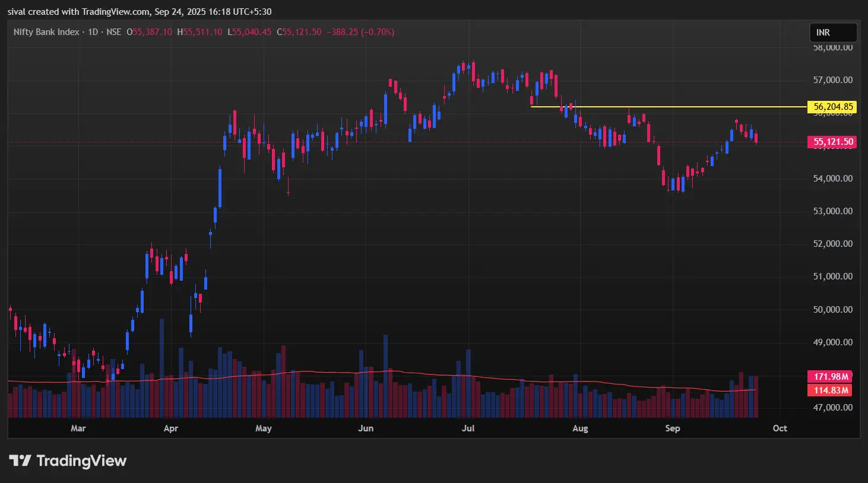The image size is (868, 483).
Task: Click the red 55,121.50 current price label
Action: [833, 142]
